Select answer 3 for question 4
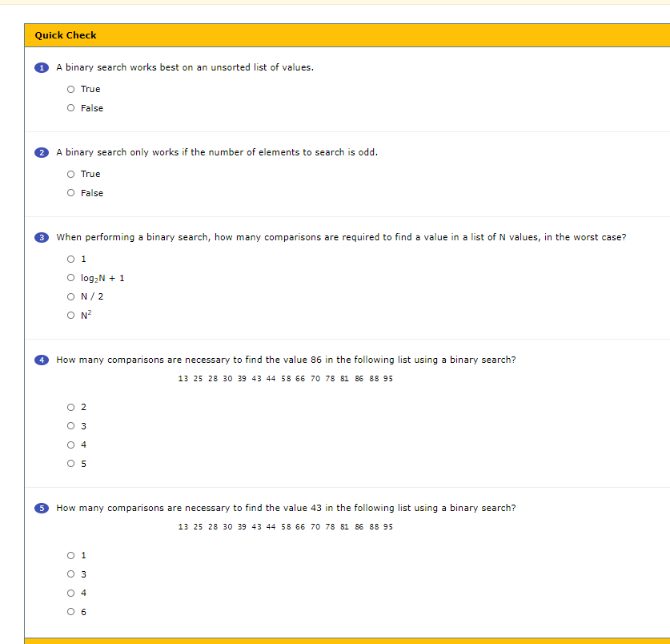This screenshot has width=670, height=644. (x=70, y=425)
